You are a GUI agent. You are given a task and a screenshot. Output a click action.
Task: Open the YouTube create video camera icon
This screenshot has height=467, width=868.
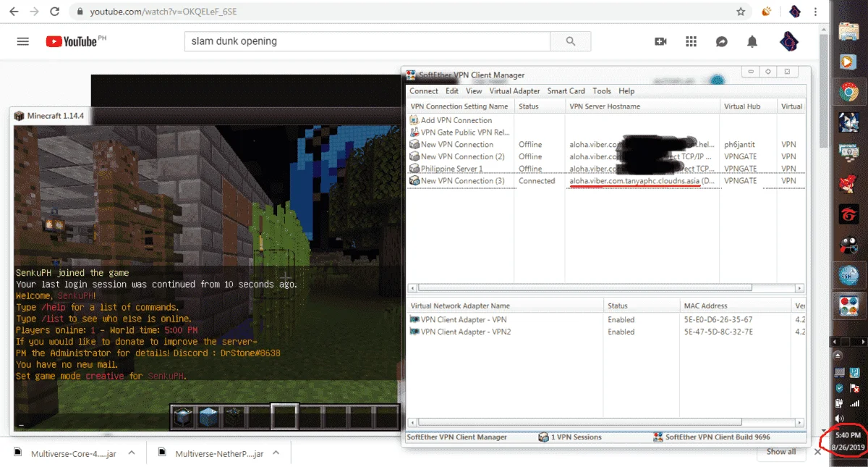(x=660, y=41)
